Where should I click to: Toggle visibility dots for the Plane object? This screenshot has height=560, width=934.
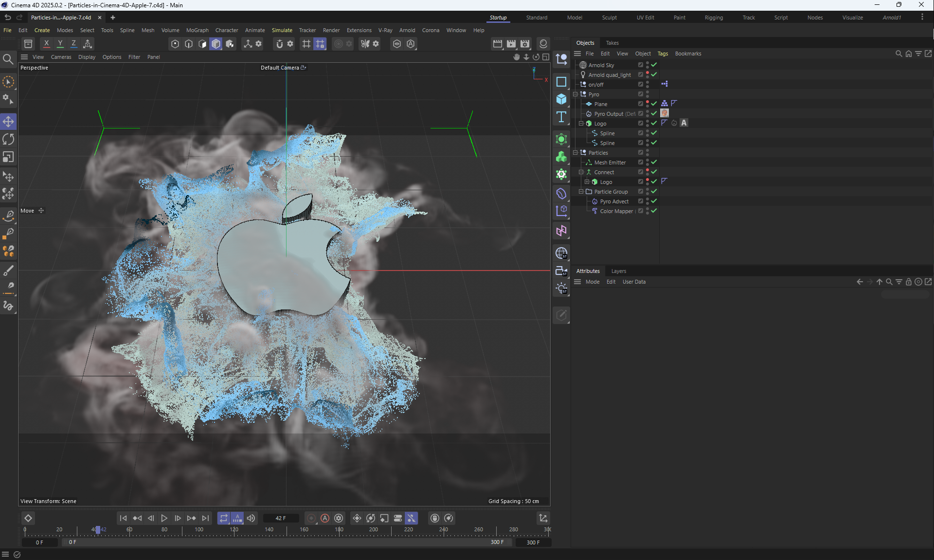(647, 104)
